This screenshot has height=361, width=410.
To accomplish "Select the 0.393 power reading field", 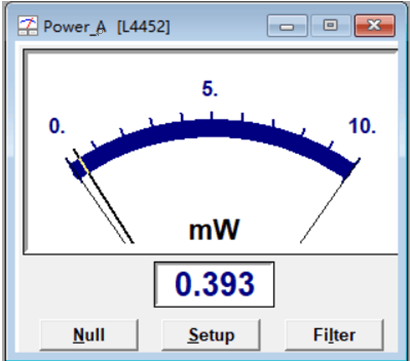I will (214, 284).
